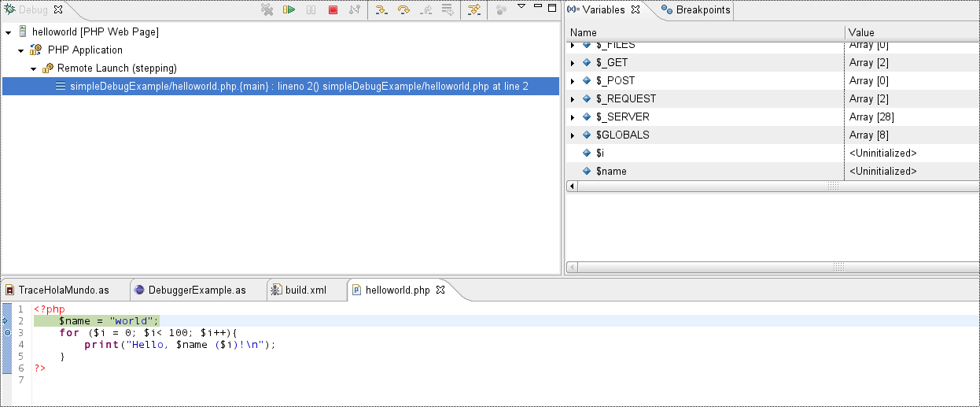Click the current instruction pointer on line 2

tap(6, 321)
